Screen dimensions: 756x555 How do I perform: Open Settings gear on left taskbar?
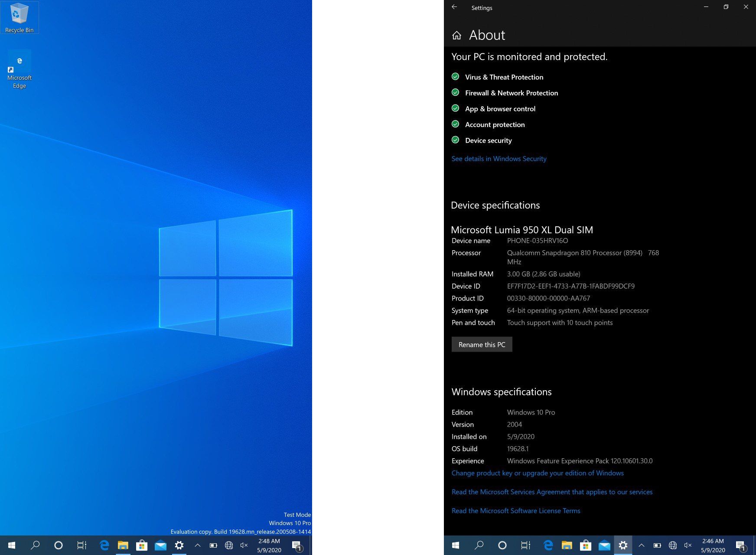179,545
